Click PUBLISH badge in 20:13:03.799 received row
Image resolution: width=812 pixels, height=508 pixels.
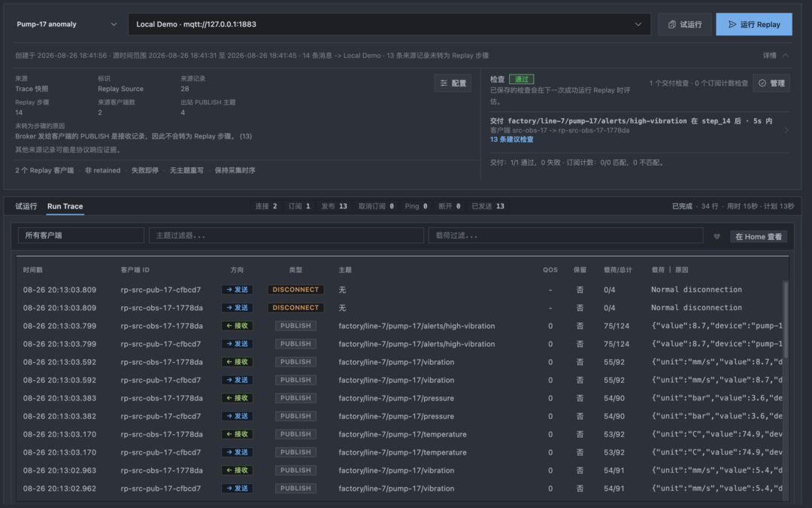tap(295, 326)
